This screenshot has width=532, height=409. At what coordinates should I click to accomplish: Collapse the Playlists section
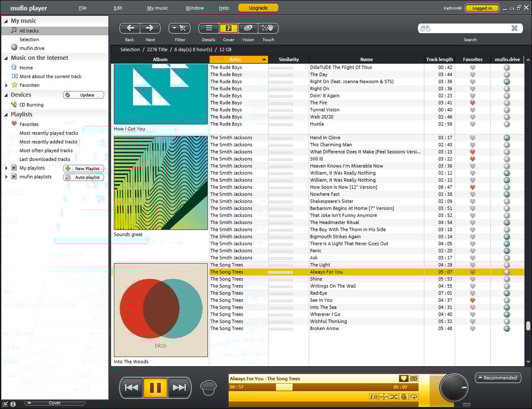coord(6,115)
